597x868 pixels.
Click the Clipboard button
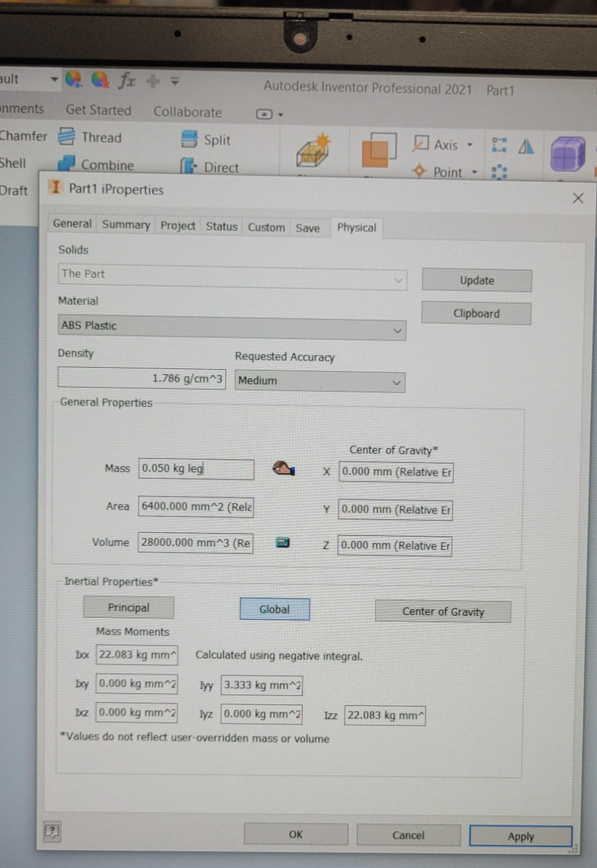tap(476, 313)
